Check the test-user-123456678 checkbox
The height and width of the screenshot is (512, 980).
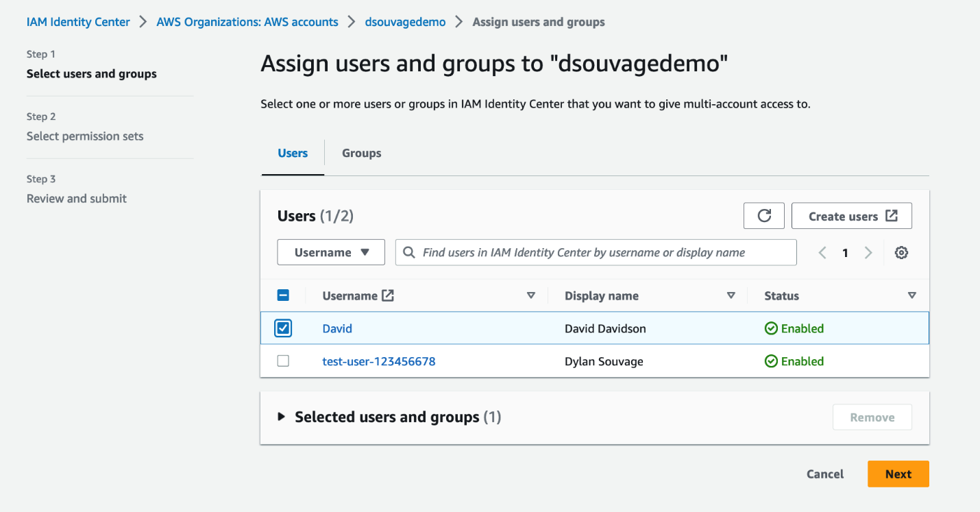click(x=283, y=361)
